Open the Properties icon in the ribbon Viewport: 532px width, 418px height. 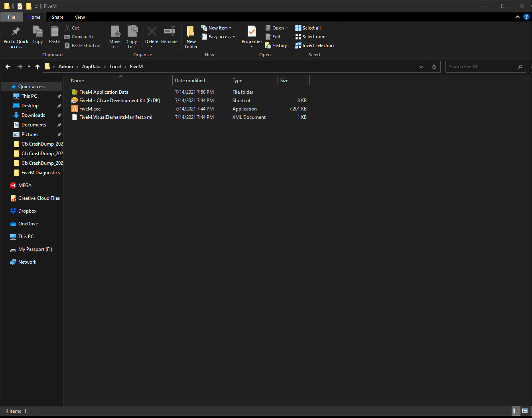point(252,32)
